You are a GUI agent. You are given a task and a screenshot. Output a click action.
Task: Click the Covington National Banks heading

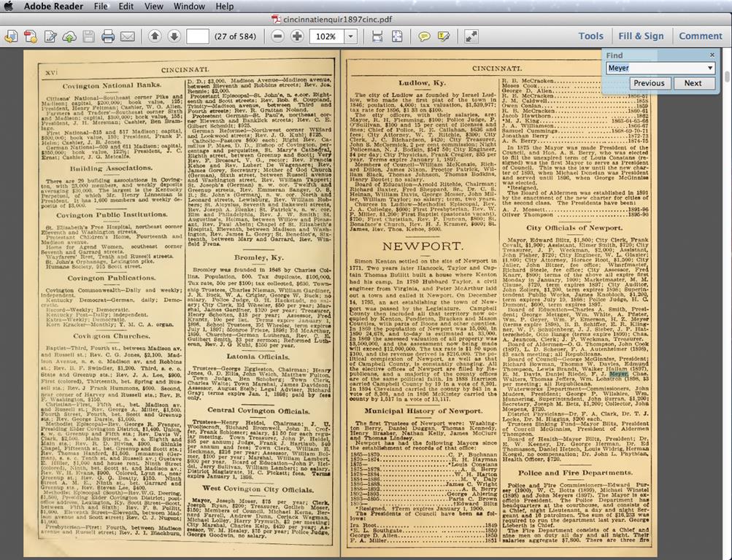coord(112,85)
